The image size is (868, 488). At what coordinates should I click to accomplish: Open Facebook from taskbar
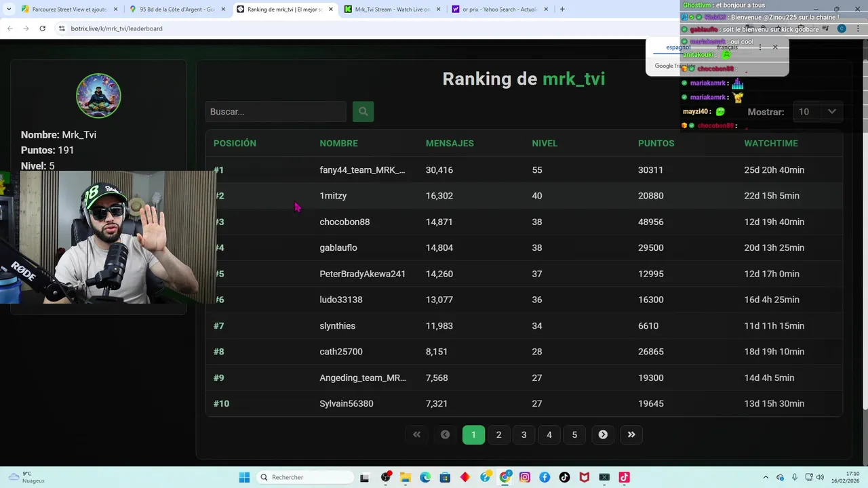point(545,477)
